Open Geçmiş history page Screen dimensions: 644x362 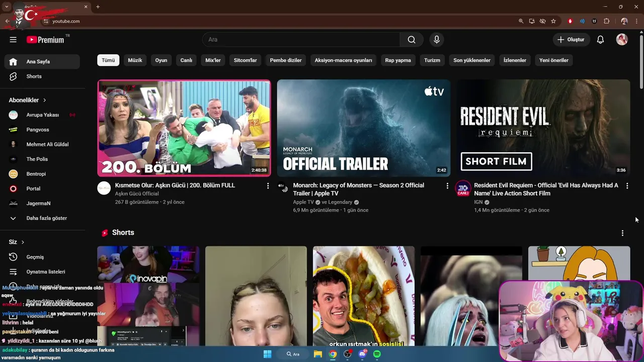[42, 257]
